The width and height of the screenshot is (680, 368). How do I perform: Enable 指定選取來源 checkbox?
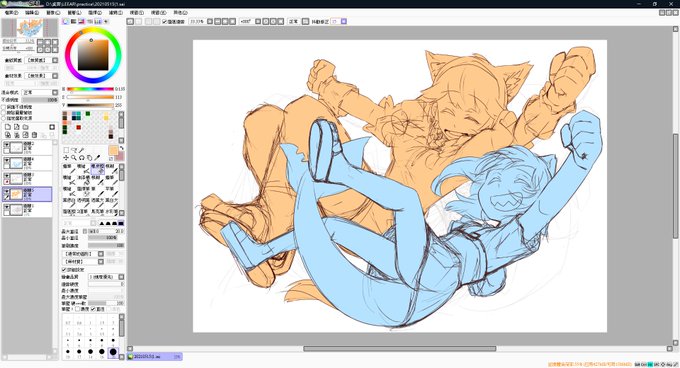[3, 118]
